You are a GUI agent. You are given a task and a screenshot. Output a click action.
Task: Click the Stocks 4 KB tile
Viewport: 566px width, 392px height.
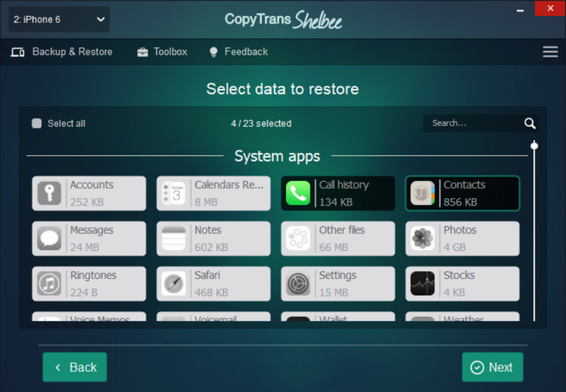click(463, 283)
